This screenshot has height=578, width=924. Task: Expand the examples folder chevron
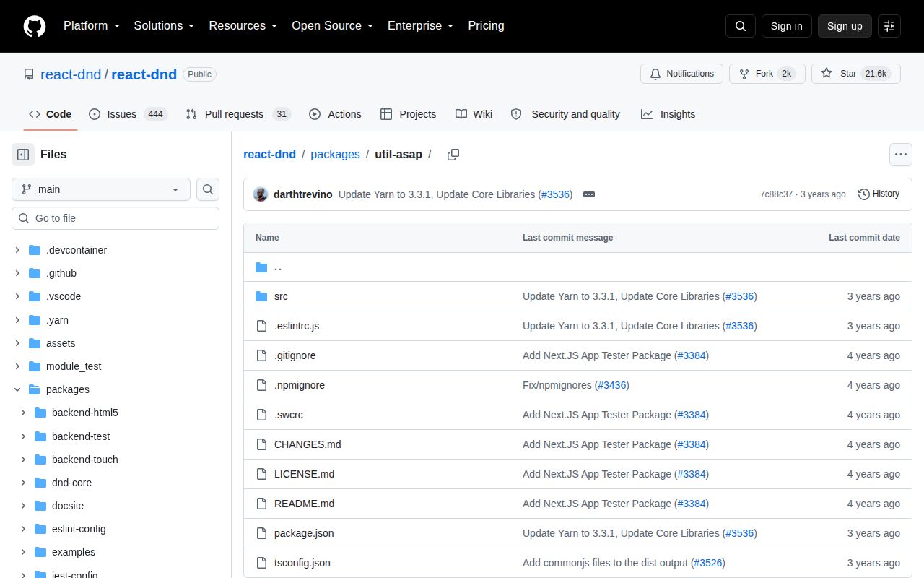[x=23, y=552]
